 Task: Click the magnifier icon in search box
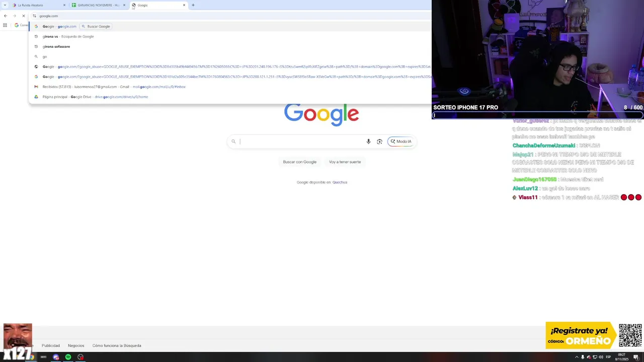pos(233,141)
